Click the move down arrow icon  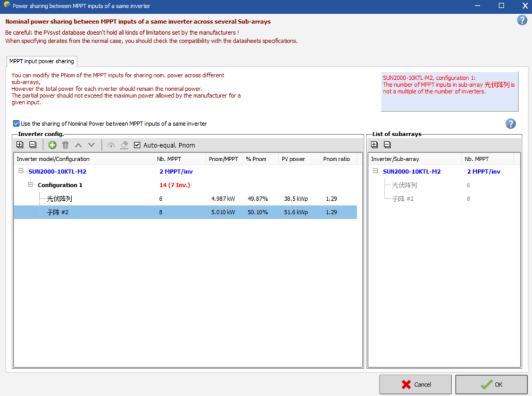91,145
